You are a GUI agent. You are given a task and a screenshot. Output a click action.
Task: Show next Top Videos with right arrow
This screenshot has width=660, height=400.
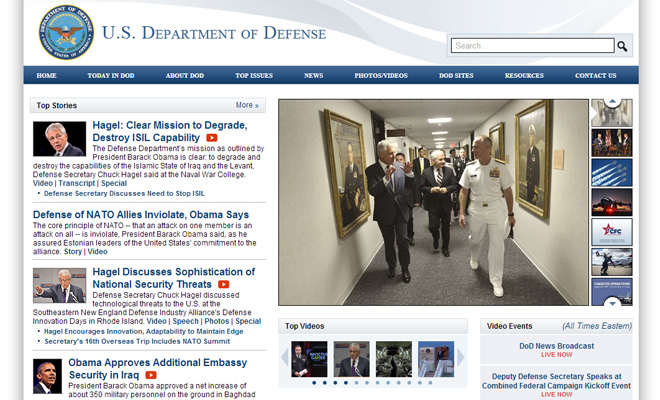point(461,358)
